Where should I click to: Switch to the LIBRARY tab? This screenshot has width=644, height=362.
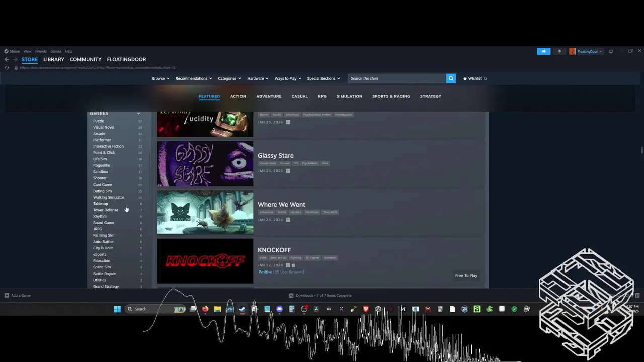point(54,59)
